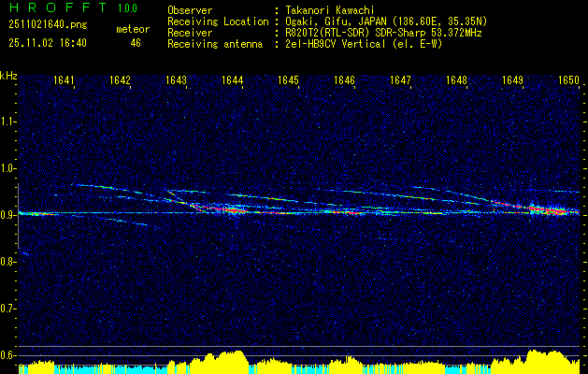Click the 1650 time axis marker
This screenshot has width=588, height=374.
[569, 79]
